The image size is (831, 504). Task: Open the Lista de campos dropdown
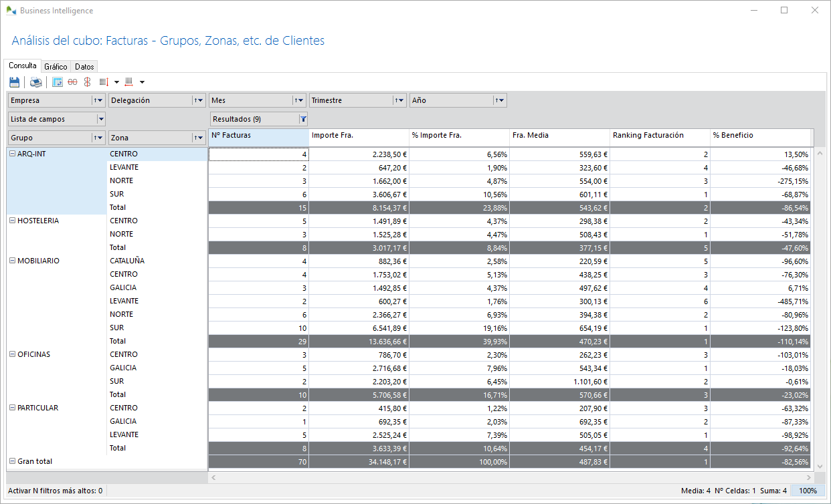(101, 119)
